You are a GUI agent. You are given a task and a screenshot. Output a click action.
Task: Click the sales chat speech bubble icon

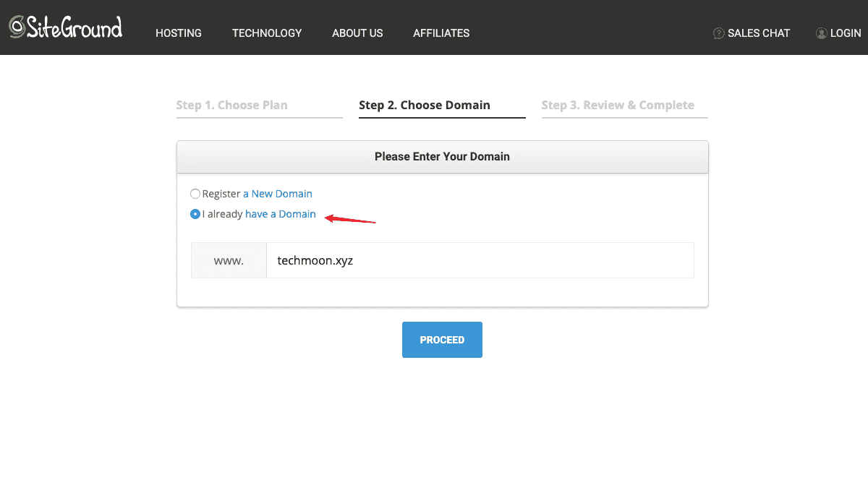pos(718,33)
